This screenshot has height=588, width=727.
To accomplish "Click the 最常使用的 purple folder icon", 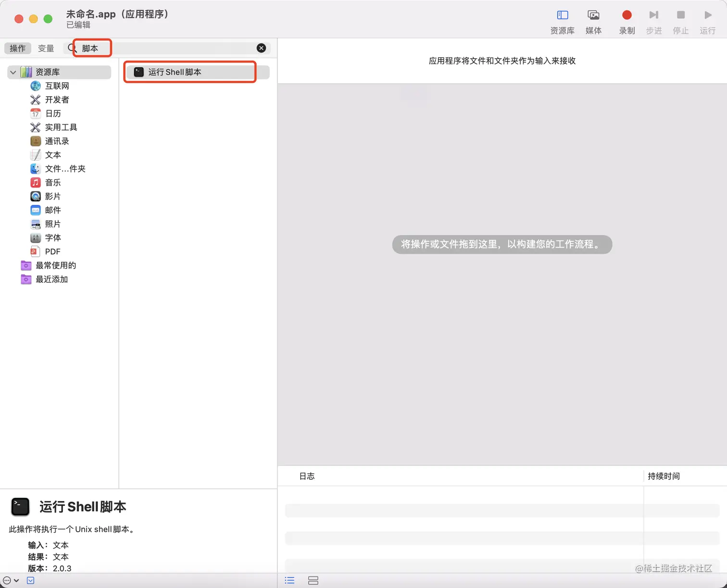I will pyautogui.click(x=26, y=265).
